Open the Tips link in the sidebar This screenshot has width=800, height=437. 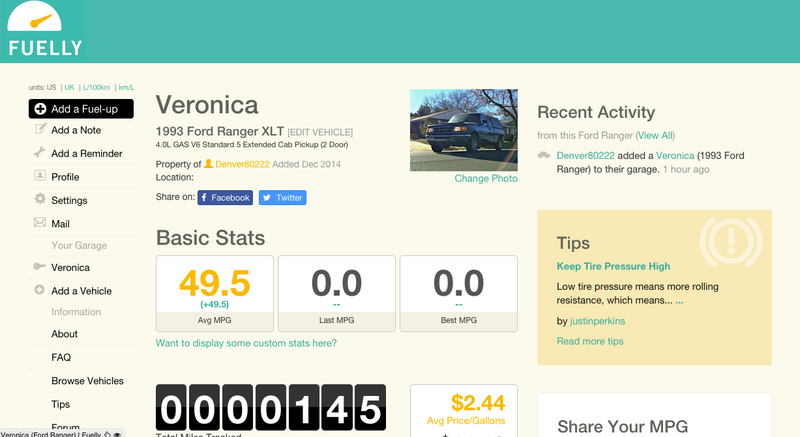pos(60,404)
